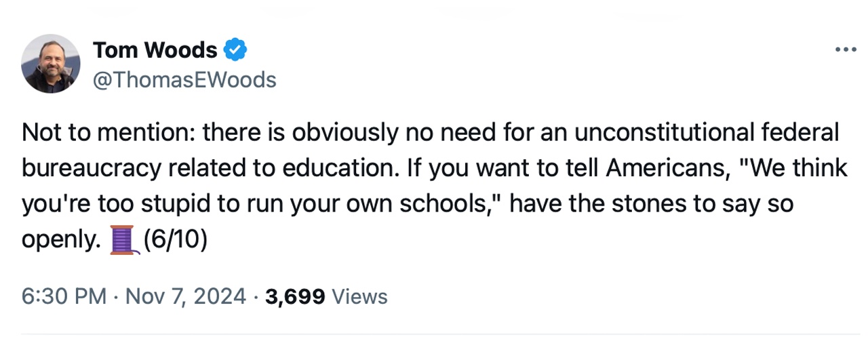Image resolution: width=868 pixels, height=339 pixels.
Task: Click the word "federal" ending the first line
Action: coord(805,132)
